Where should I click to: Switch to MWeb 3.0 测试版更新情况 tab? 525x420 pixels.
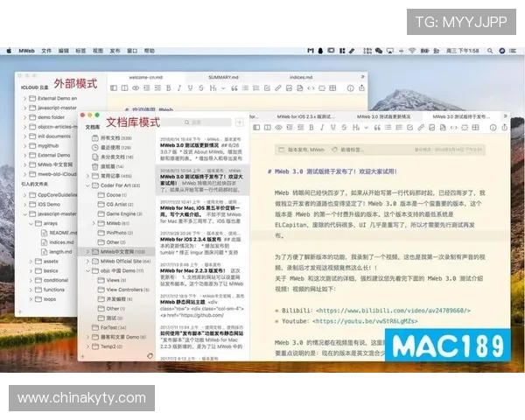[x=384, y=116]
